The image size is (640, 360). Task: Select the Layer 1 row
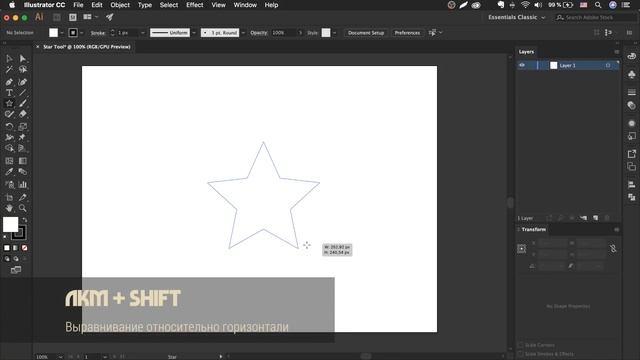click(568, 65)
